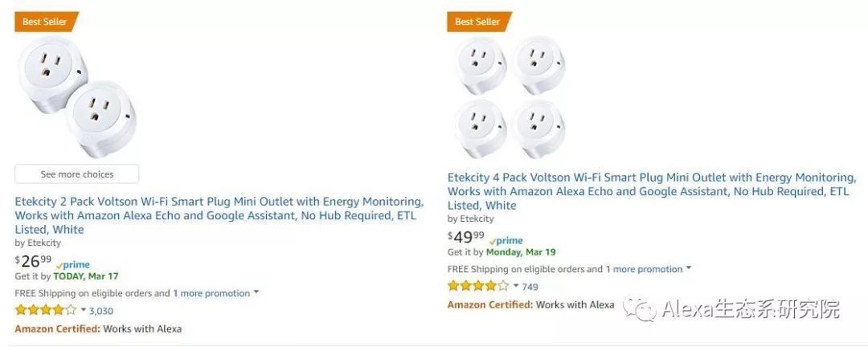Click the Best Seller badge on 2 Pack
Image resolution: width=868 pixels, height=347 pixels.
coord(44,22)
